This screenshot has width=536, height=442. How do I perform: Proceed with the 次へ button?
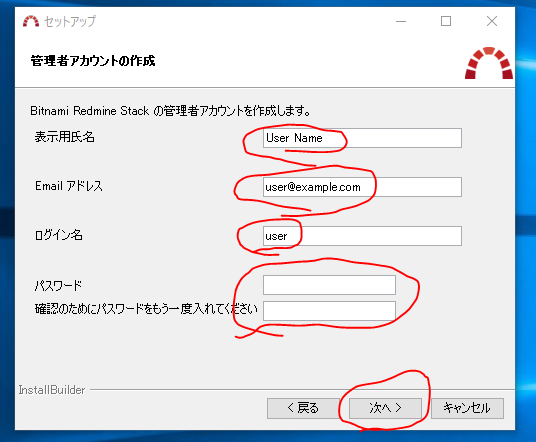pyautogui.click(x=385, y=408)
